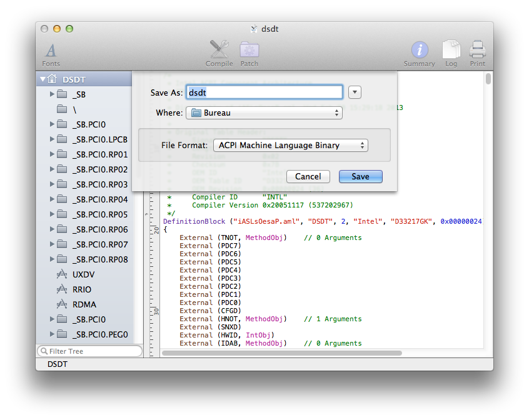Click the Filter Tree search field
The height and width of the screenshot is (420, 529).
tap(92, 351)
